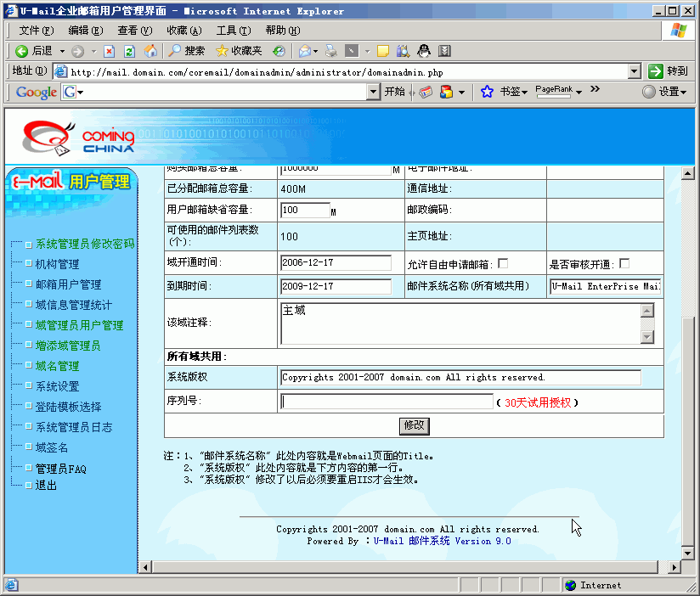Viewport: 700px width, 596px height.
Task: Click the 修改 submit button
Action: tap(414, 425)
